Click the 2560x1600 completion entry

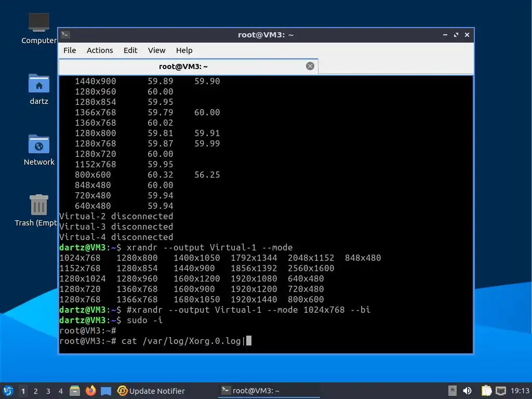311,268
